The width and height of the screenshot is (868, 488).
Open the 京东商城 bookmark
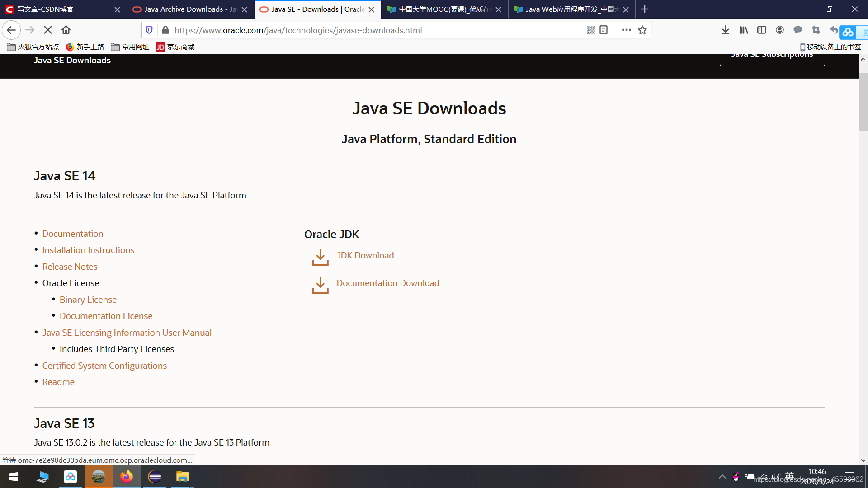(175, 47)
